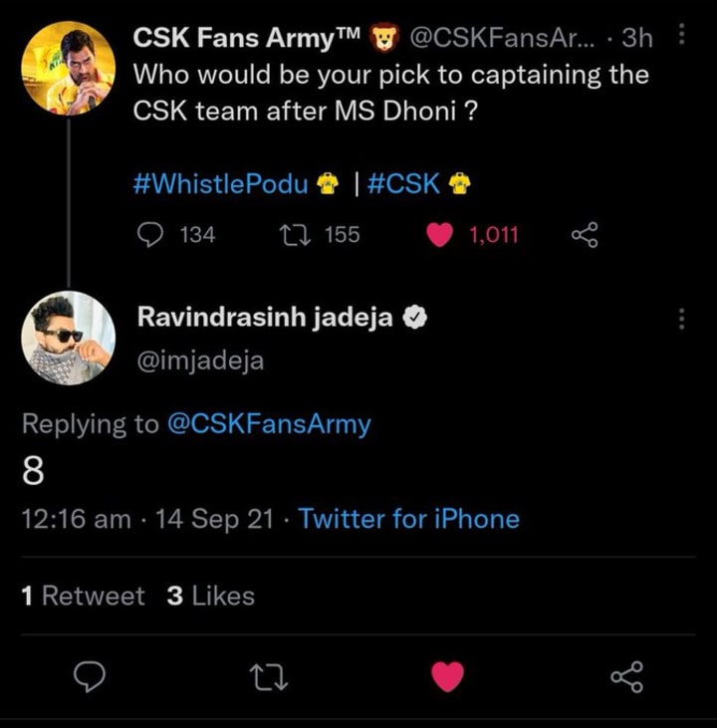This screenshot has width=717, height=728.
Task: Open more options for CSK Fans Army tweet
Action: pos(681,37)
